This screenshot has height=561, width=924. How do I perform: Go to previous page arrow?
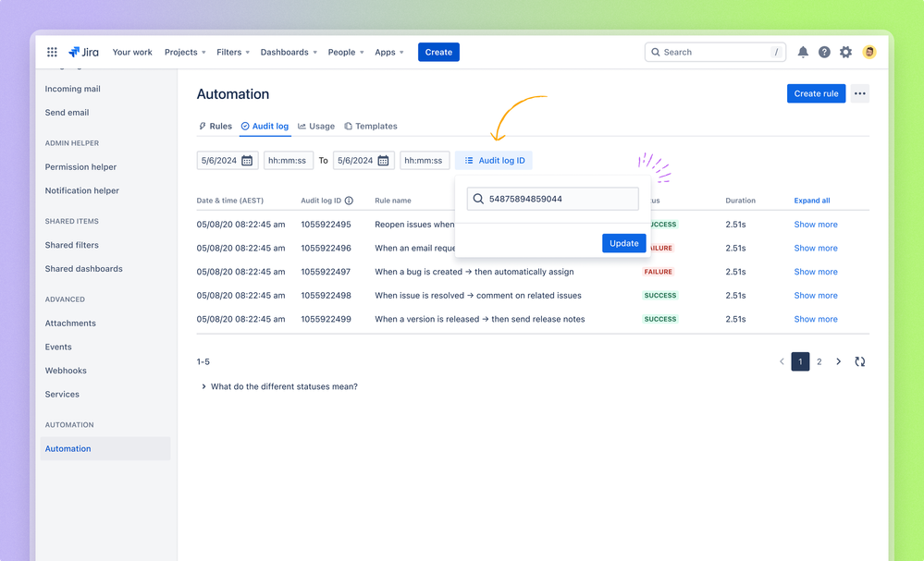[782, 361]
